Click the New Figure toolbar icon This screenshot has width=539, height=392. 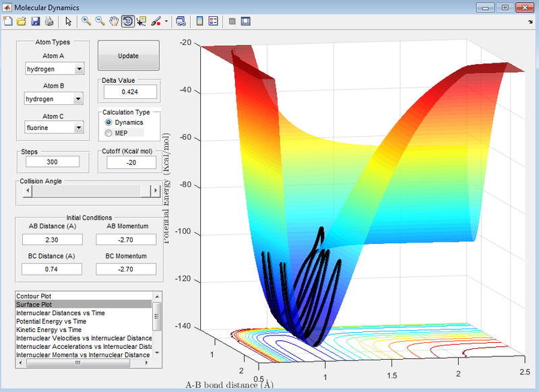click(7, 22)
